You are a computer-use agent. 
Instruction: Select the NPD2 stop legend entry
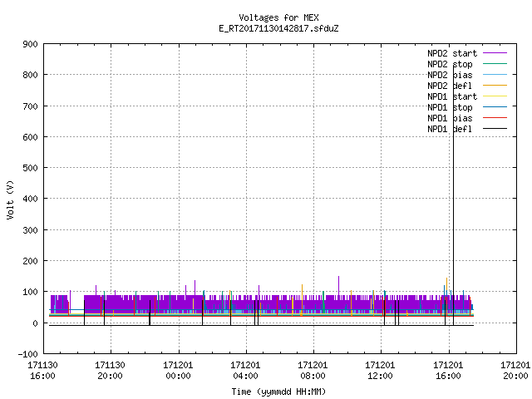450,64
